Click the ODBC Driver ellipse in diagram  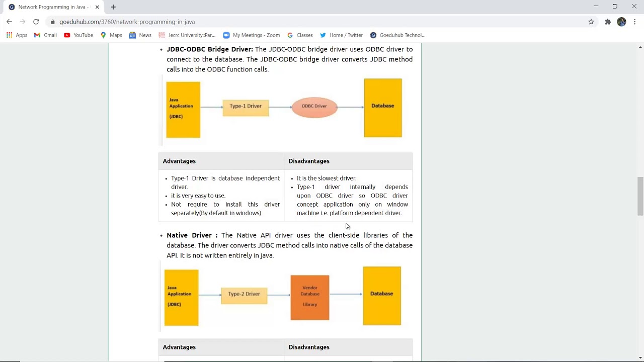(314, 107)
